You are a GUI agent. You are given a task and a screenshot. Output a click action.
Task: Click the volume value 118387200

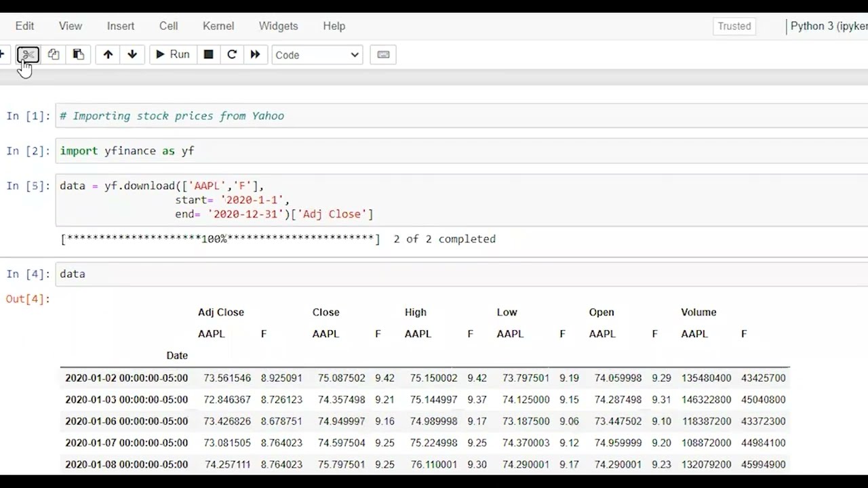706,421
